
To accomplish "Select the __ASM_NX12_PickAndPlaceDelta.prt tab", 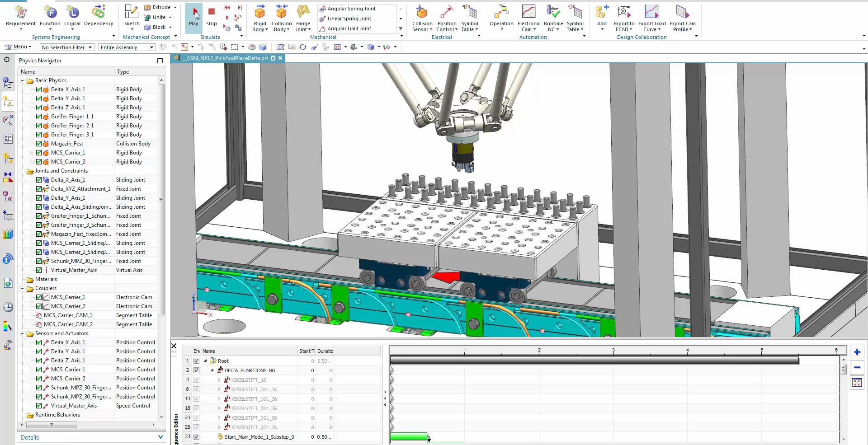I will point(225,58).
